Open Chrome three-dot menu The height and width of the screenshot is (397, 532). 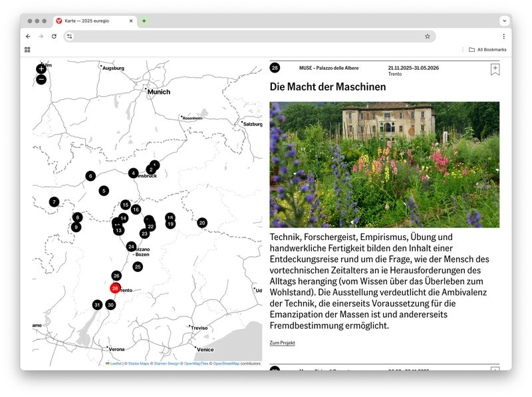pyautogui.click(x=503, y=37)
